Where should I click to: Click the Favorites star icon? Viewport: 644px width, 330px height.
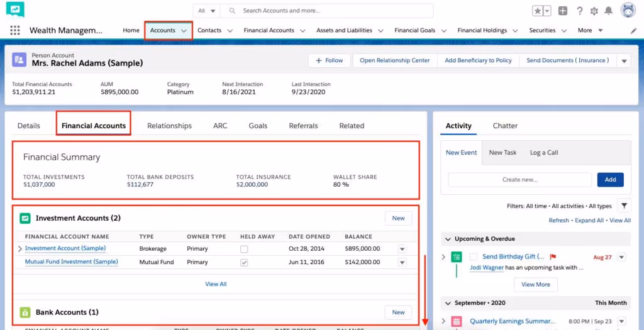click(x=537, y=11)
